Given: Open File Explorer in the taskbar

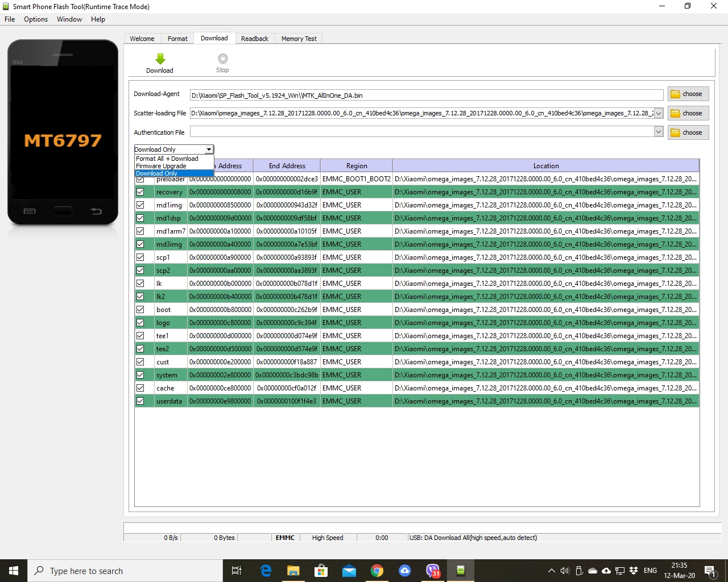Looking at the screenshot, I should [293, 571].
